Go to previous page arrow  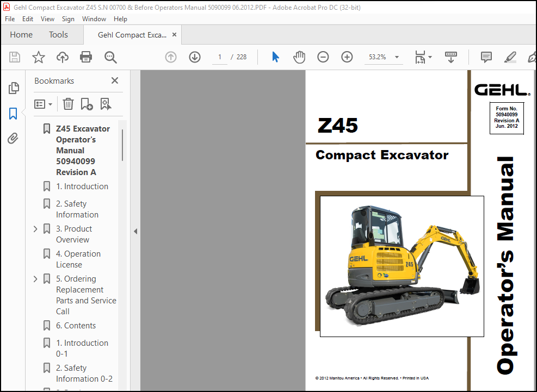170,57
